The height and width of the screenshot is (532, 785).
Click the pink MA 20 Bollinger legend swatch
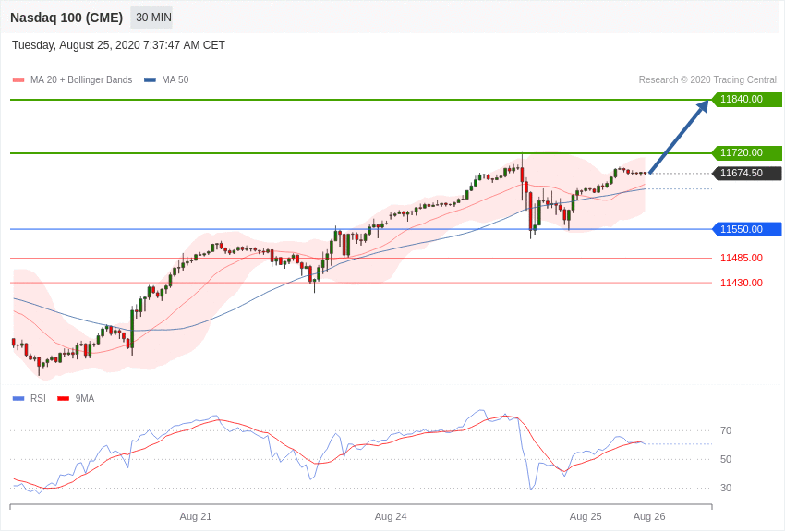18,80
